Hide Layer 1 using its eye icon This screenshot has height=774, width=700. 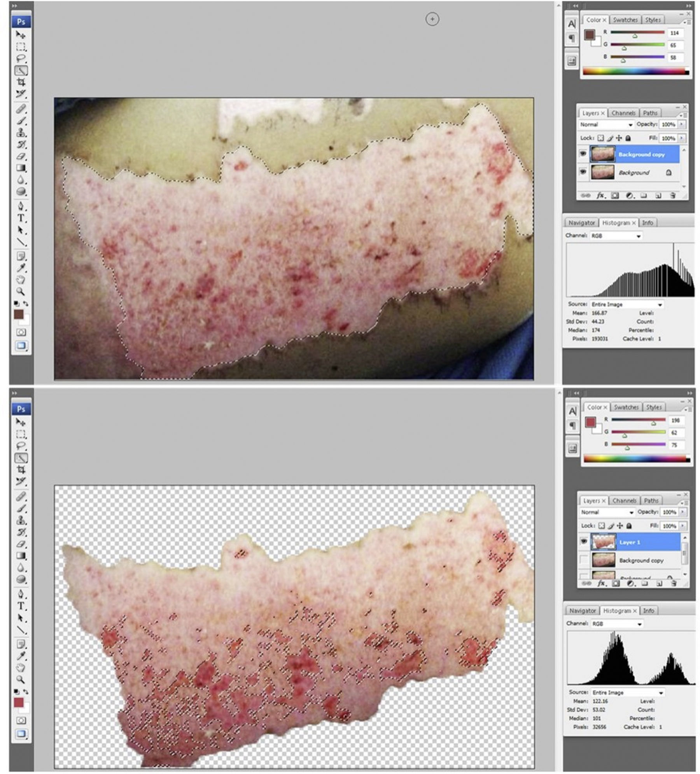584,541
